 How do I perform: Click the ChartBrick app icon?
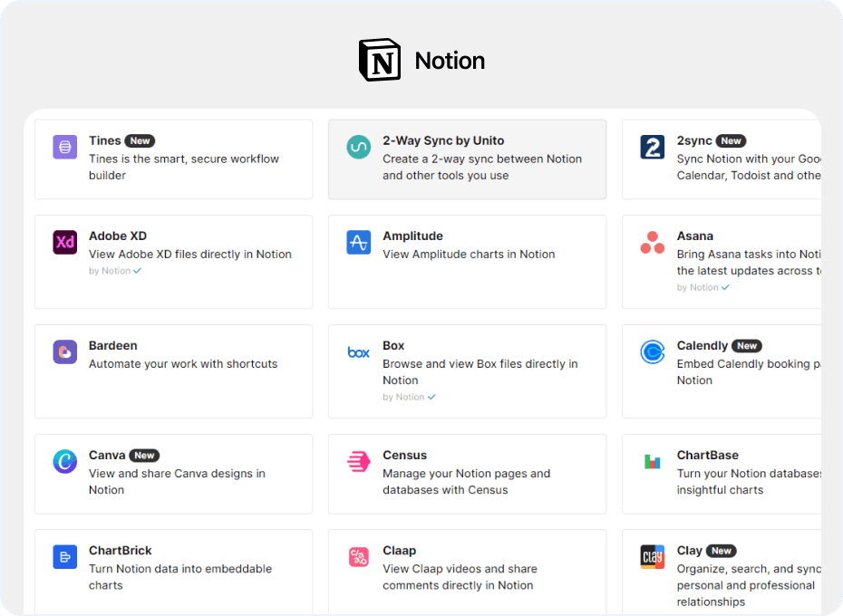[64, 556]
